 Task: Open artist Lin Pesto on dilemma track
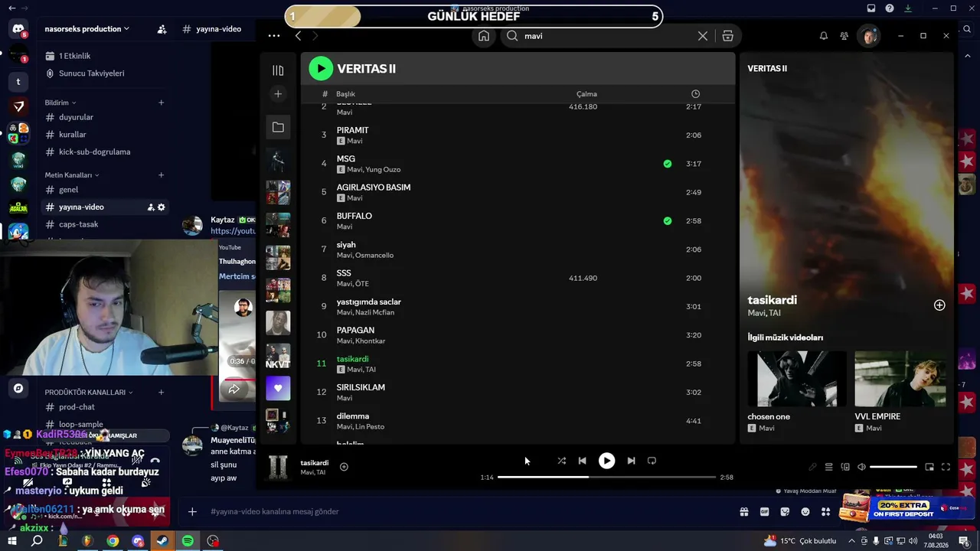click(x=370, y=427)
